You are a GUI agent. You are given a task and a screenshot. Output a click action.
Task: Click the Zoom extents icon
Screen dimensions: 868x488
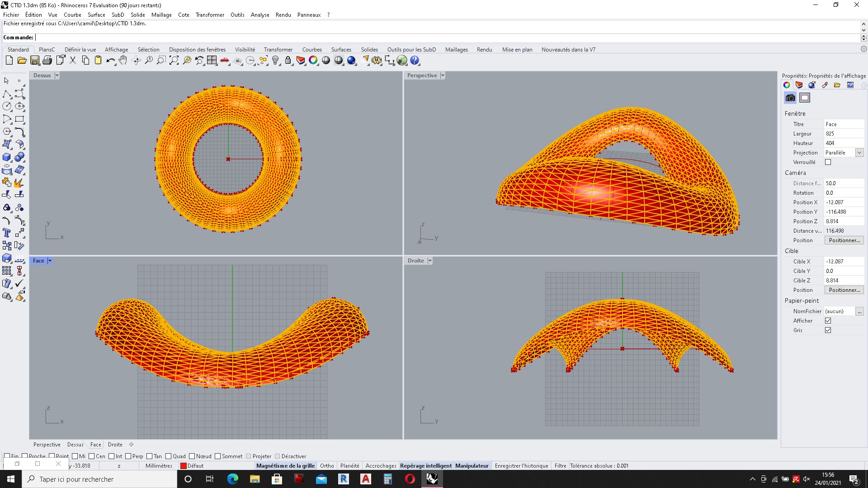click(x=174, y=60)
